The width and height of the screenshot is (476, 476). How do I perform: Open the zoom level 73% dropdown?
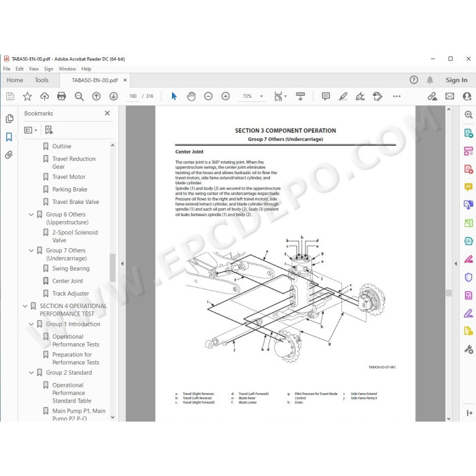point(261,97)
